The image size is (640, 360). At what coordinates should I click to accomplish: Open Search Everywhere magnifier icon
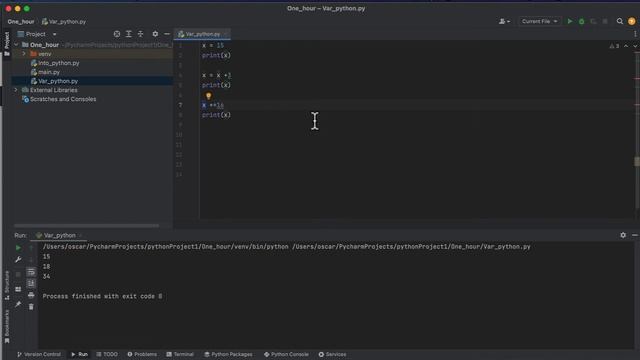tap(620, 21)
